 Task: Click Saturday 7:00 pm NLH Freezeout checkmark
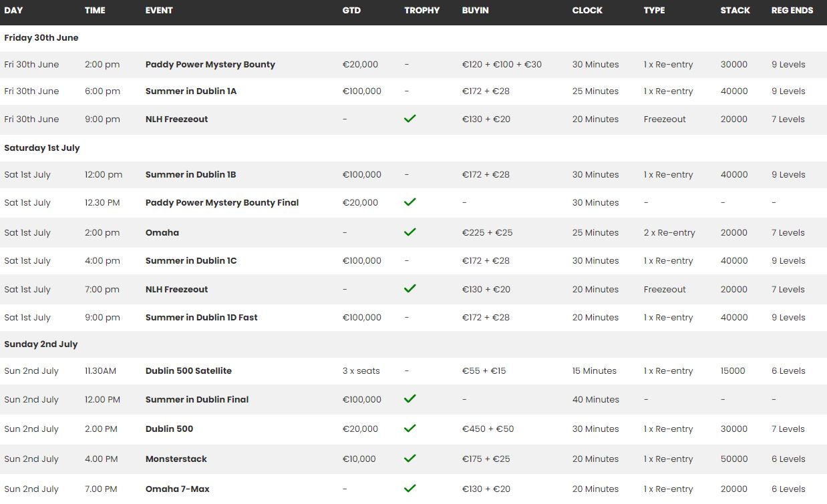pos(410,288)
